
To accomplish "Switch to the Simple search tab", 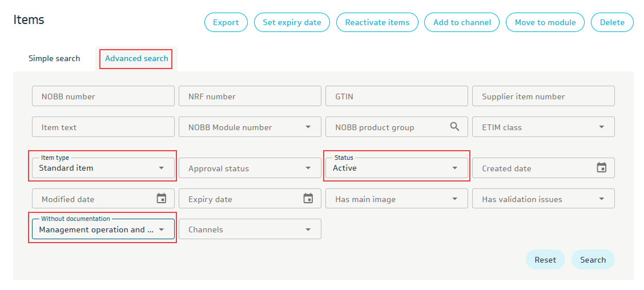I will [54, 58].
